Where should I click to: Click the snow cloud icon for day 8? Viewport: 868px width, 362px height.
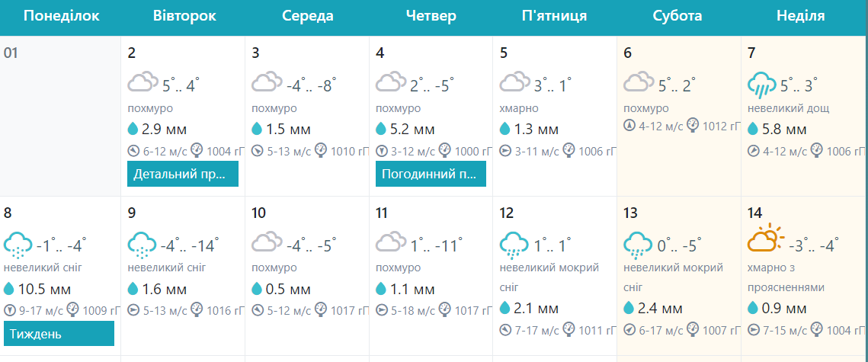(x=18, y=244)
